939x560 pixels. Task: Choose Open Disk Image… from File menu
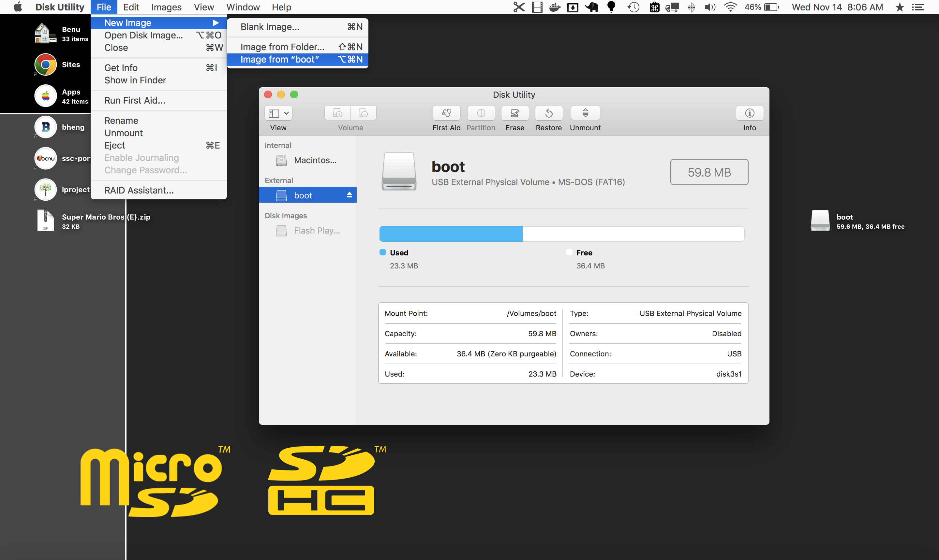tap(158, 35)
